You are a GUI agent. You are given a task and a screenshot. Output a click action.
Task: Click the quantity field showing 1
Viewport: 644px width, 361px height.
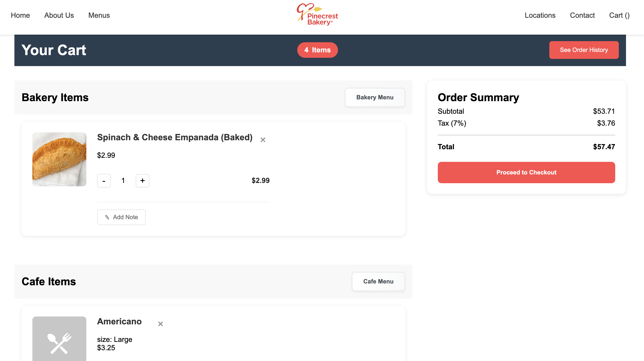123,180
